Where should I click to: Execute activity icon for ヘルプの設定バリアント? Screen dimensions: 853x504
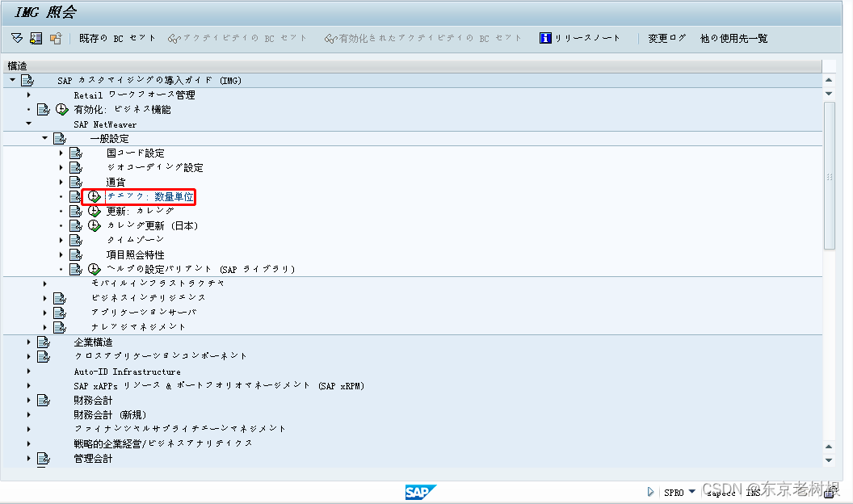tap(95, 269)
